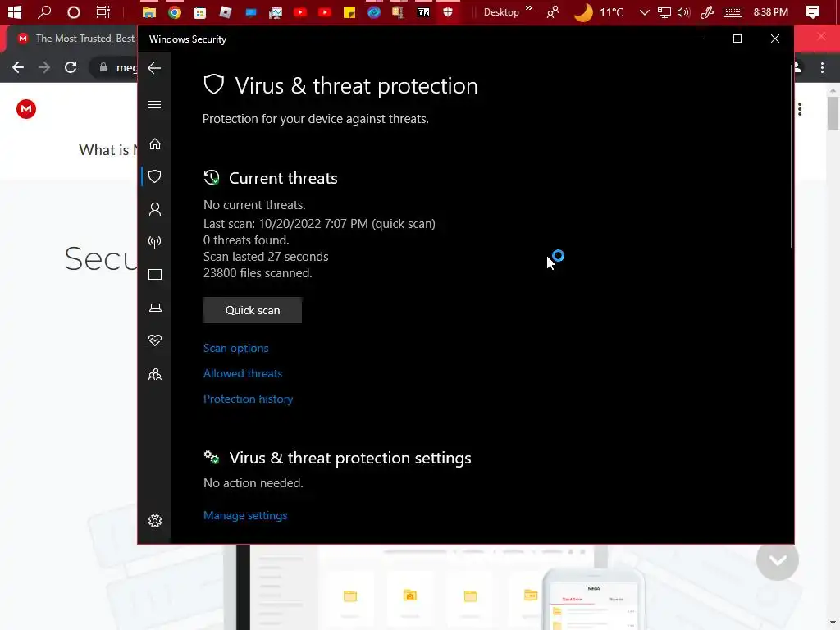
Task: Open People icon on taskbar
Action: click(x=553, y=11)
